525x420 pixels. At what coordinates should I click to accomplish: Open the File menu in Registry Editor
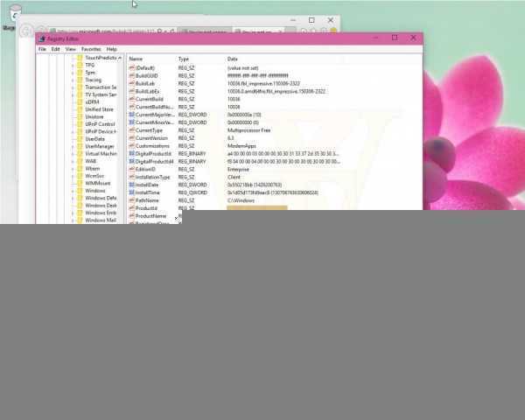(x=42, y=49)
